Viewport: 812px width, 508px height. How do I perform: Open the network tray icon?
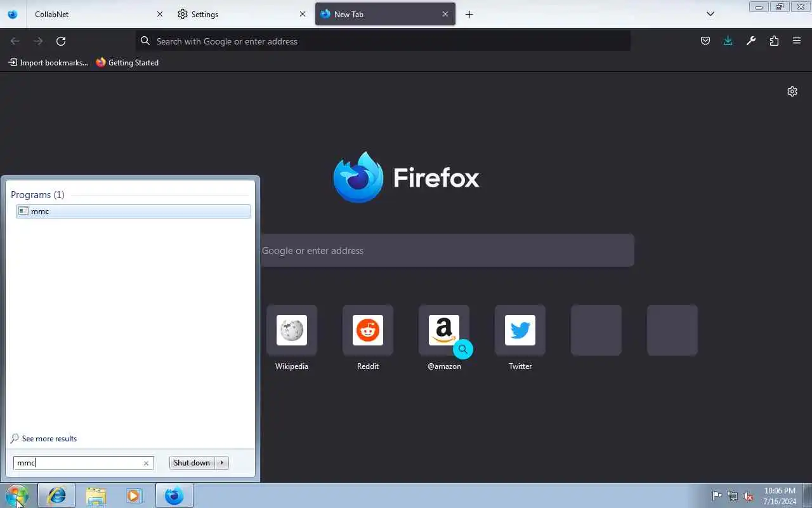(x=733, y=496)
